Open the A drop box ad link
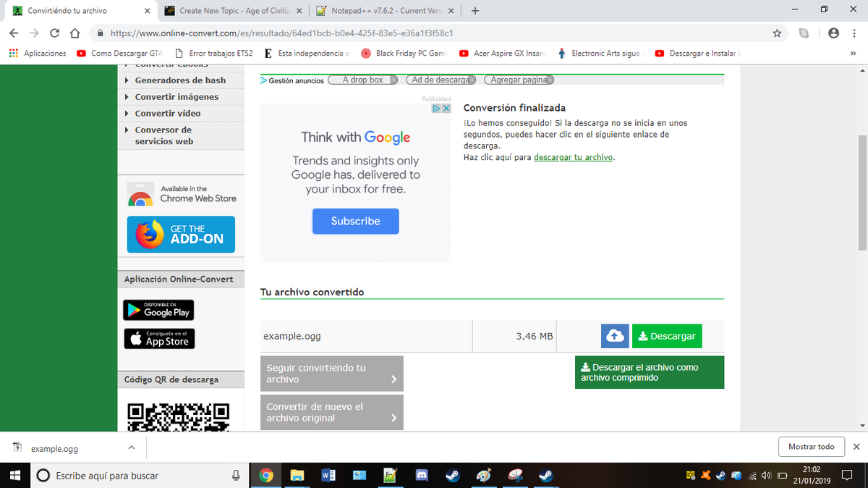 pyautogui.click(x=362, y=80)
